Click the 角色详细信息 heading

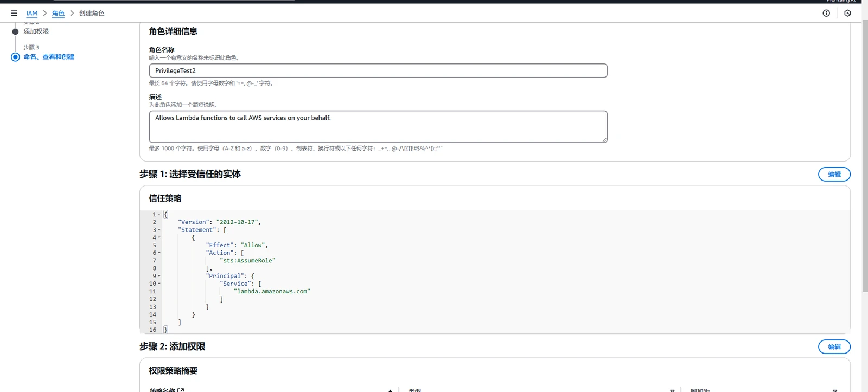pos(173,31)
